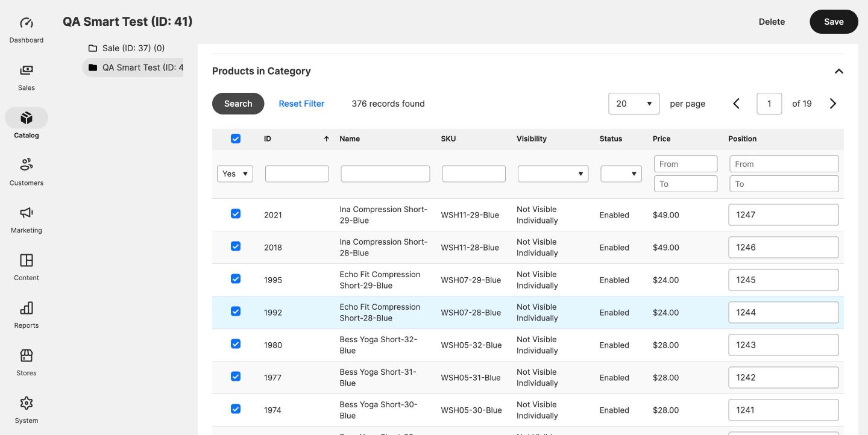The height and width of the screenshot is (435, 868).
Task: Toggle the select-all header checkbox
Action: [x=236, y=139]
